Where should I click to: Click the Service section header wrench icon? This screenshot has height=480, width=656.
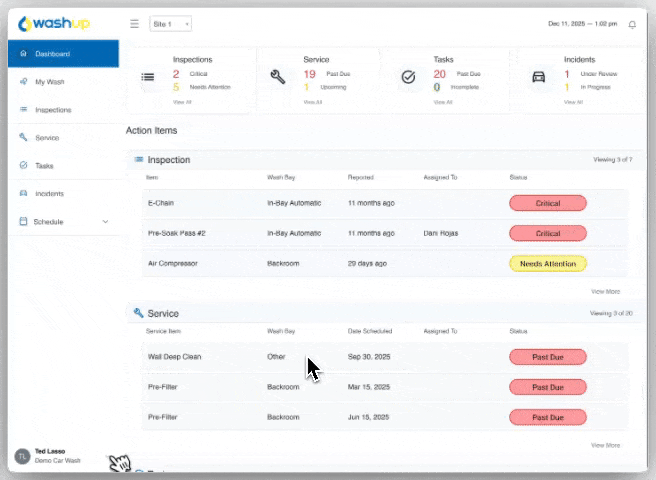click(x=138, y=313)
